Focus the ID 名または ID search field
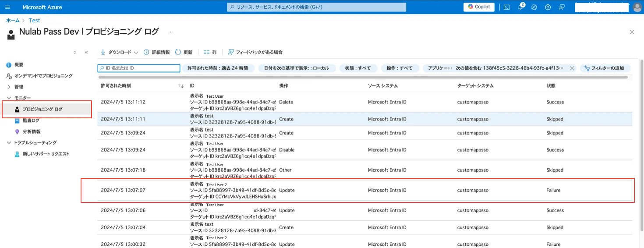 pos(139,68)
